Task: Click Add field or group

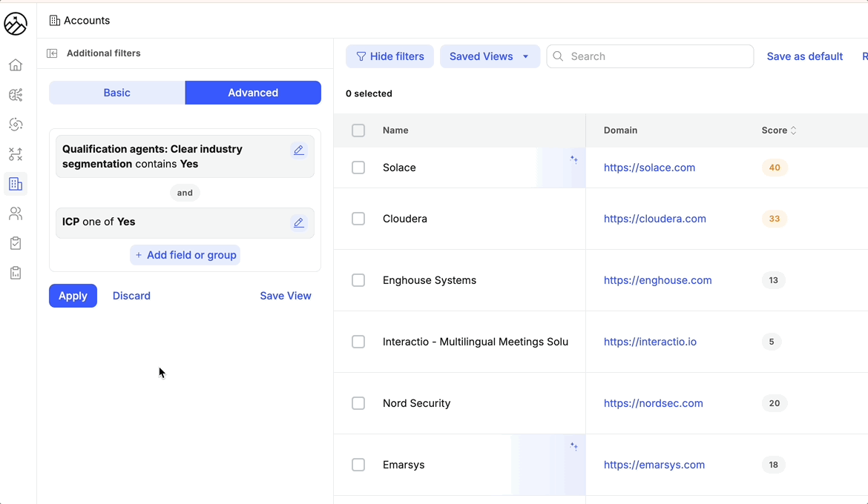Action: (185, 255)
